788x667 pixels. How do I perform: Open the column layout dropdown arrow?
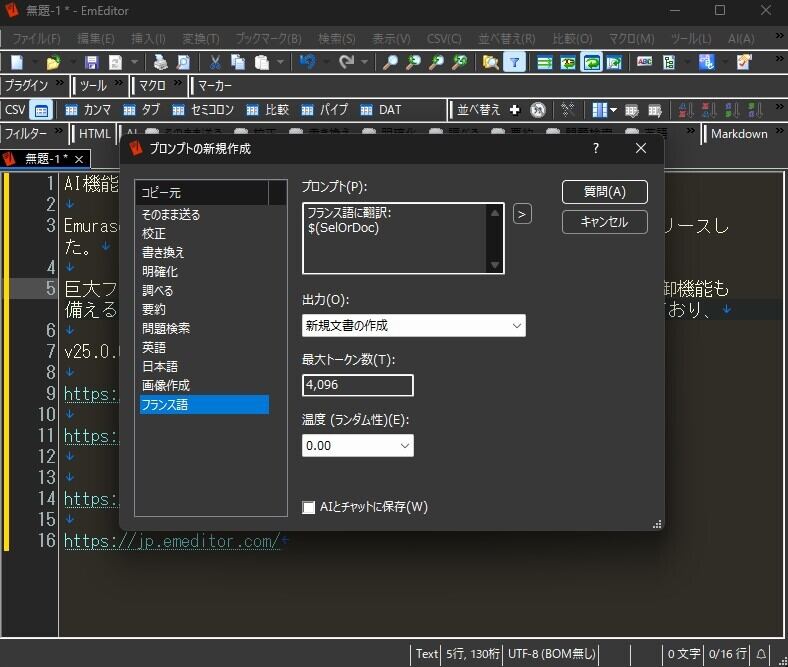pos(613,110)
